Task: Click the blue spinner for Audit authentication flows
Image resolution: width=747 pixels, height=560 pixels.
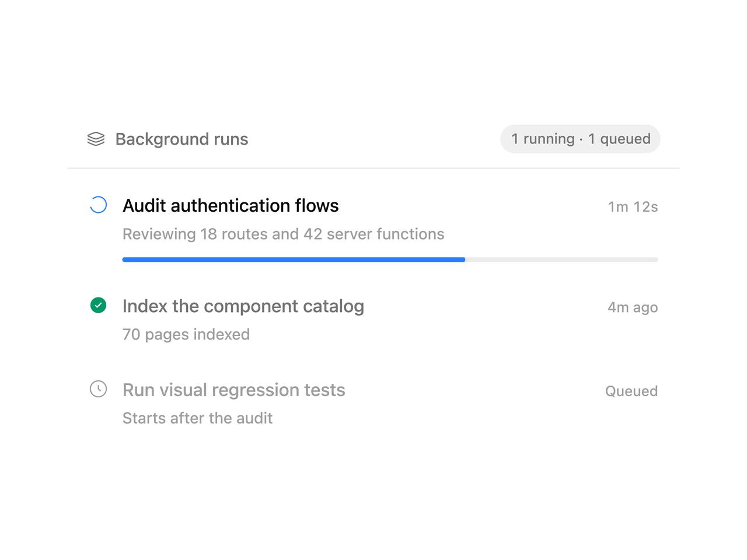Action: click(98, 205)
